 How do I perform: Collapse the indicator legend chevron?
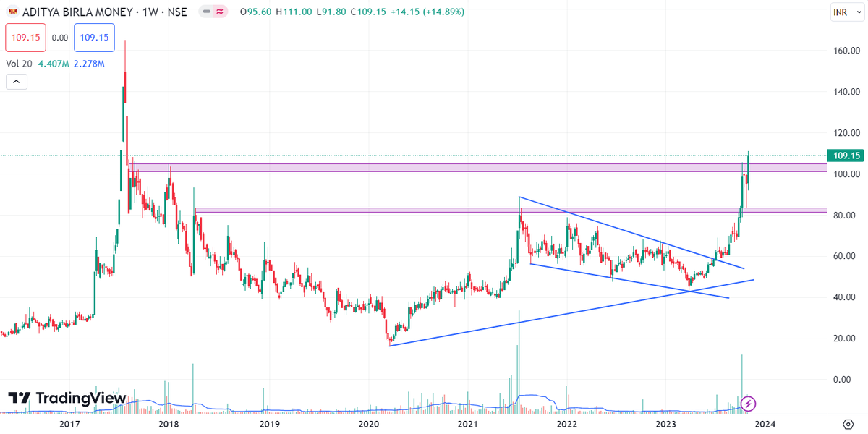click(x=17, y=82)
